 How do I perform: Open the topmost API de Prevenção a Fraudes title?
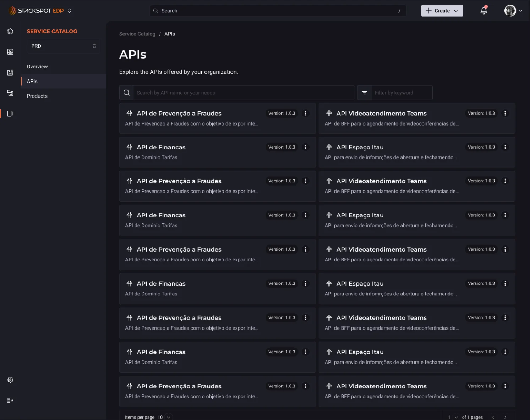[x=179, y=114]
